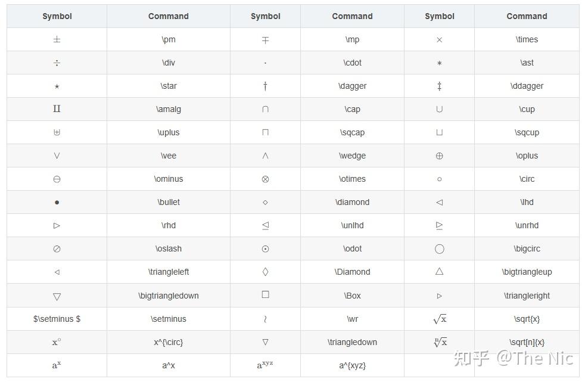This screenshot has height=382, width=588.
Task: Click the \sqrt[n]{x} command text
Action: pos(527,342)
